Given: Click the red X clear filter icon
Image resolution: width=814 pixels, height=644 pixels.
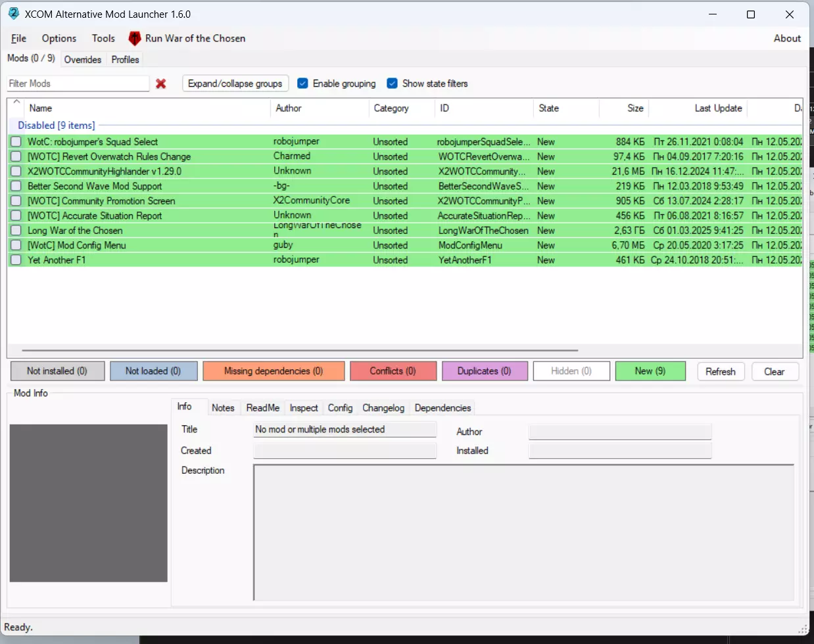Looking at the screenshot, I should tap(161, 83).
